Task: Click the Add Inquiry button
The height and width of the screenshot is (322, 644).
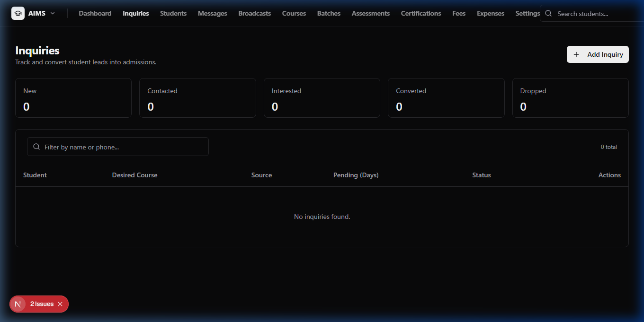Action: 598,54
